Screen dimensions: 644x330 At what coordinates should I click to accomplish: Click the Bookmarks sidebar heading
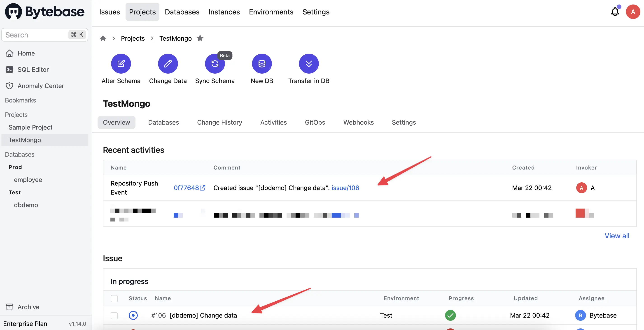(x=21, y=100)
